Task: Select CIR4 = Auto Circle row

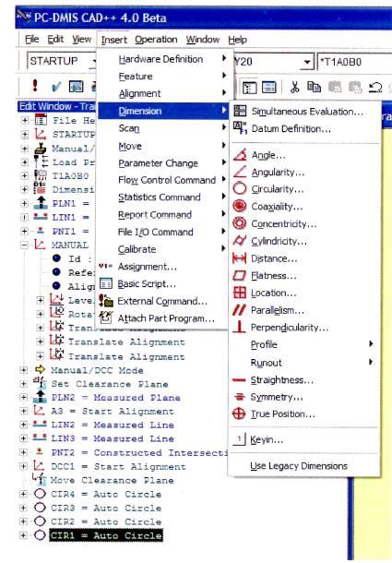Action: 106,494
